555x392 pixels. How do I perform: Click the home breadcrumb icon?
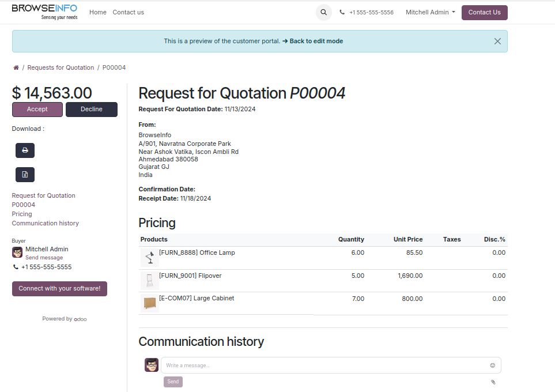pyautogui.click(x=16, y=67)
